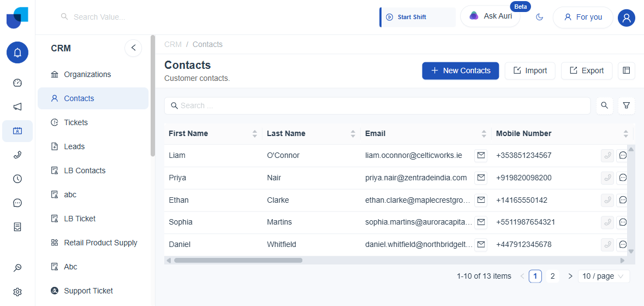Click chat icon in Daniel Whitfield row
Image resolution: width=644 pixels, height=306 pixels.
point(623,244)
